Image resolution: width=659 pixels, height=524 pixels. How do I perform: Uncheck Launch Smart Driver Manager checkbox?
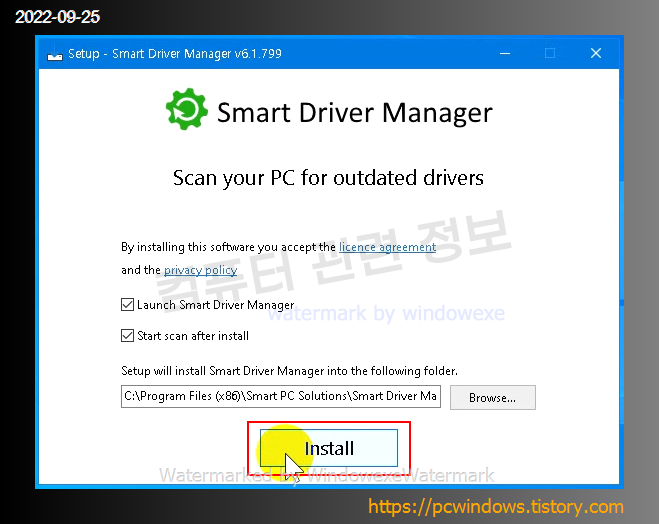click(127, 304)
